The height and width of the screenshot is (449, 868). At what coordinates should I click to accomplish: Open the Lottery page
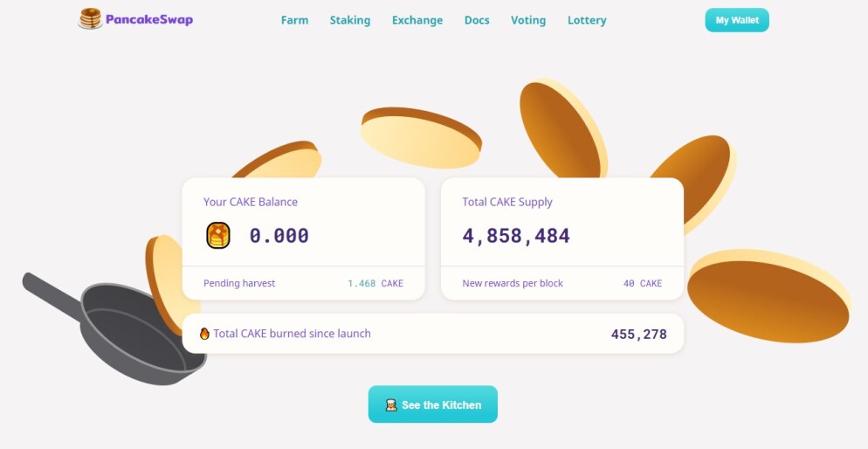587,20
